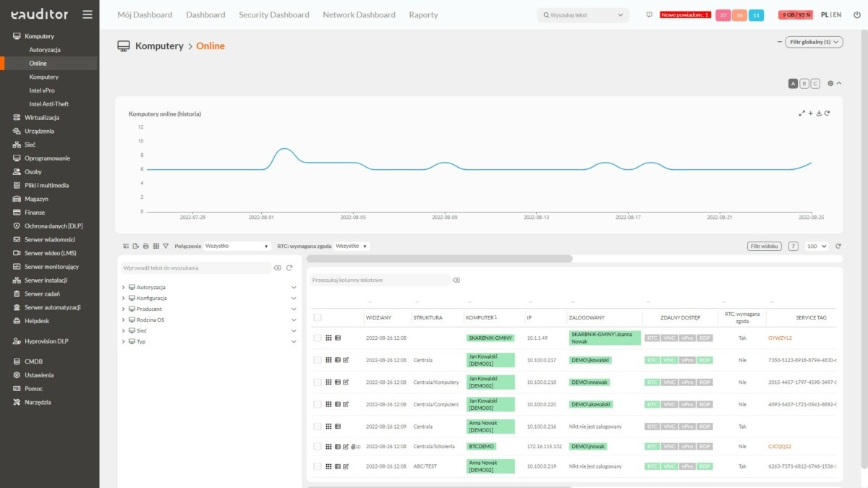Select the checkbox of the SKARBNIK-GMINY computer row

pyautogui.click(x=317, y=337)
